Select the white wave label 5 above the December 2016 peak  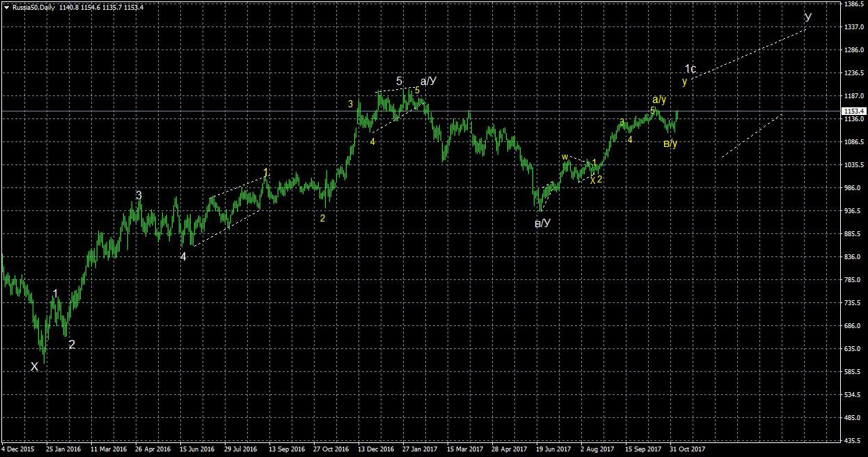(400, 82)
